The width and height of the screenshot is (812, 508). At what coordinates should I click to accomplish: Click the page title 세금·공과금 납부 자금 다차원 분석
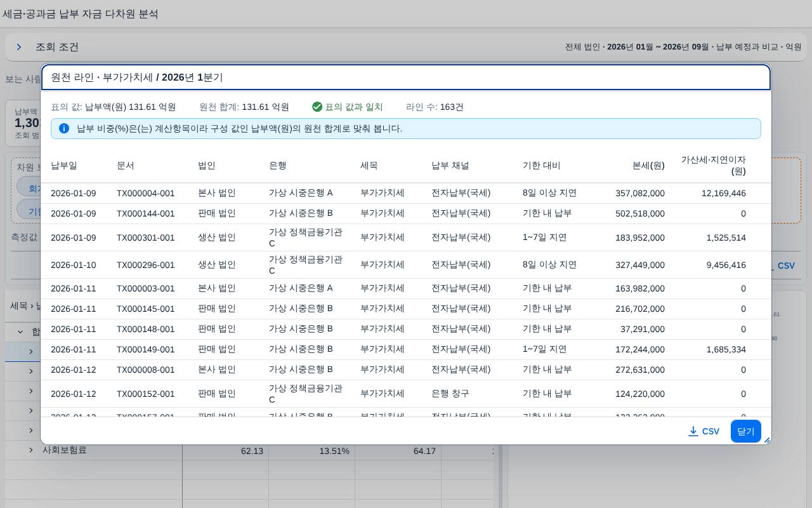click(81, 14)
